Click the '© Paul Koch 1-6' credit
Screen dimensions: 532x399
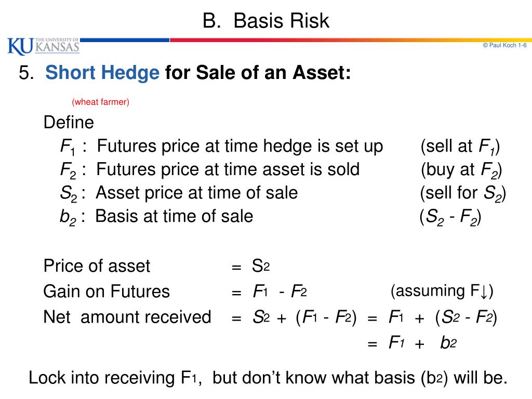coord(504,45)
